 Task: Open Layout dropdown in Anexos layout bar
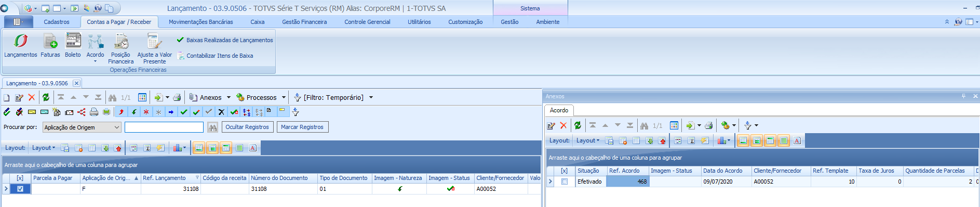[x=588, y=140]
